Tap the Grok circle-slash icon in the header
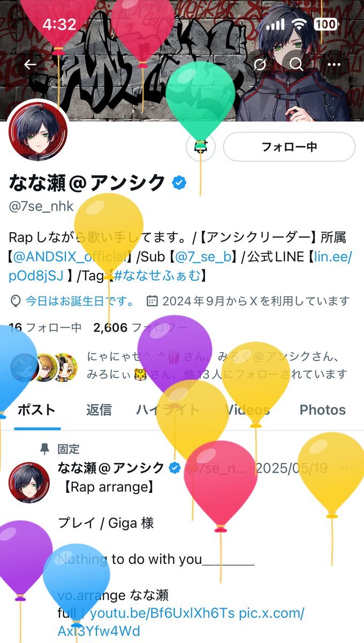The width and height of the screenshot is (364, 643). click(x=261, y=65)
